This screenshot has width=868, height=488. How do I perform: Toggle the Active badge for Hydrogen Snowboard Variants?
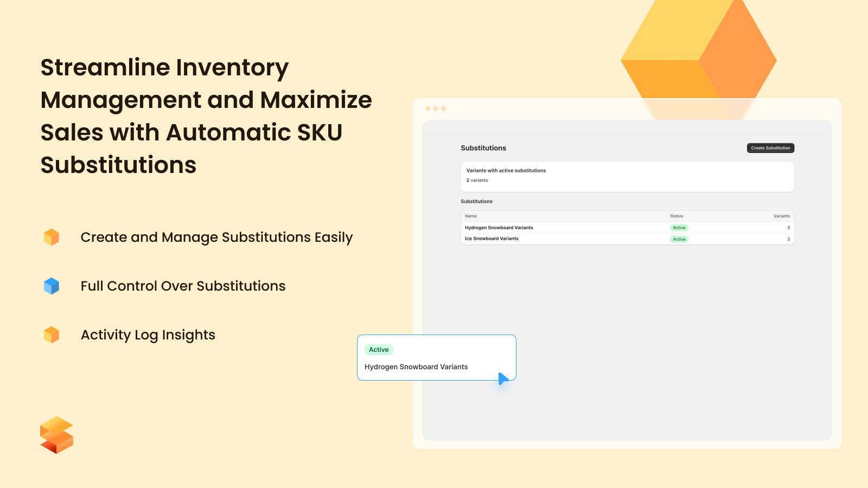click(679, 228)
